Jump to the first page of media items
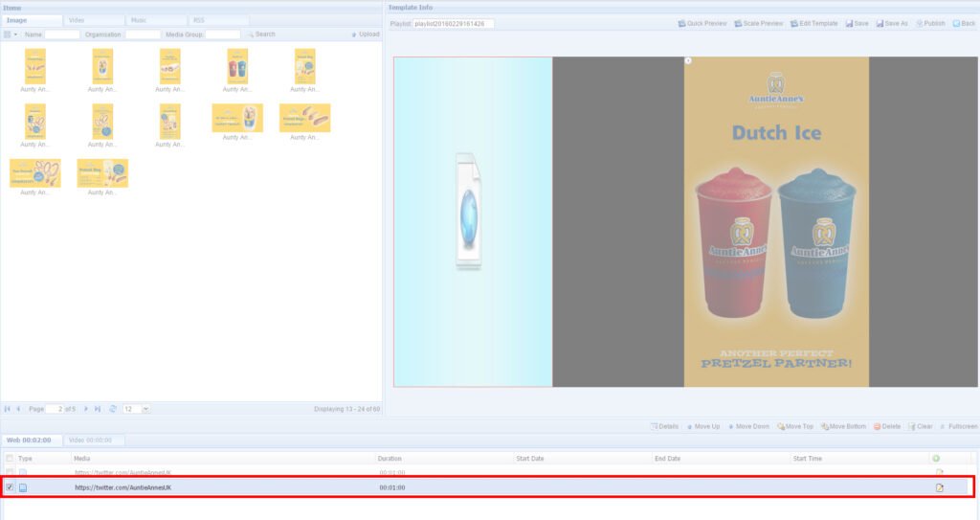The image size is (980, 520). [8, 409]
